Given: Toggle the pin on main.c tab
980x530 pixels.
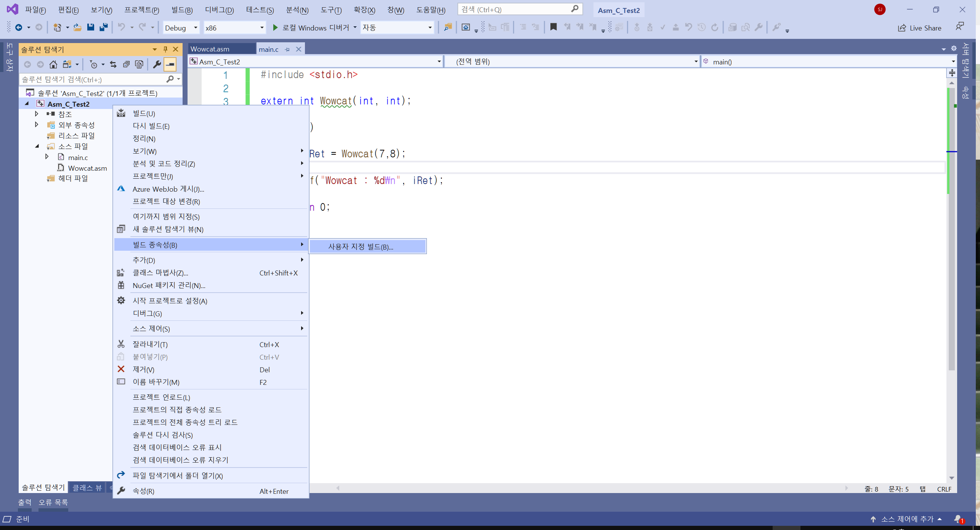Looking at the screenshot, I should pos(287,49).
